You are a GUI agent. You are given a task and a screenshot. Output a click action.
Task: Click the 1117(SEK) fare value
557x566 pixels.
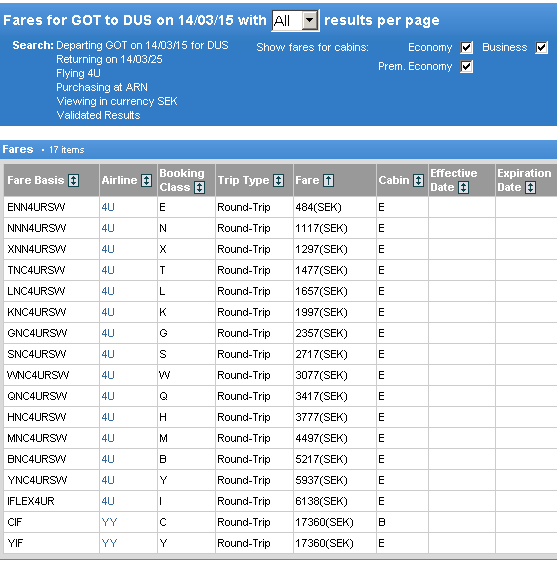pyautogui.click(x=321, y=228)
